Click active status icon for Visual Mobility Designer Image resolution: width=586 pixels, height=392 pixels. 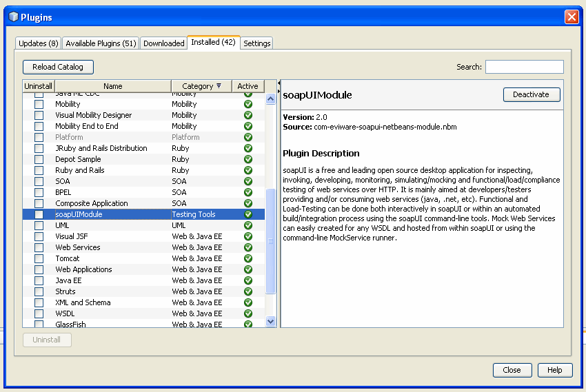point(247,115)
